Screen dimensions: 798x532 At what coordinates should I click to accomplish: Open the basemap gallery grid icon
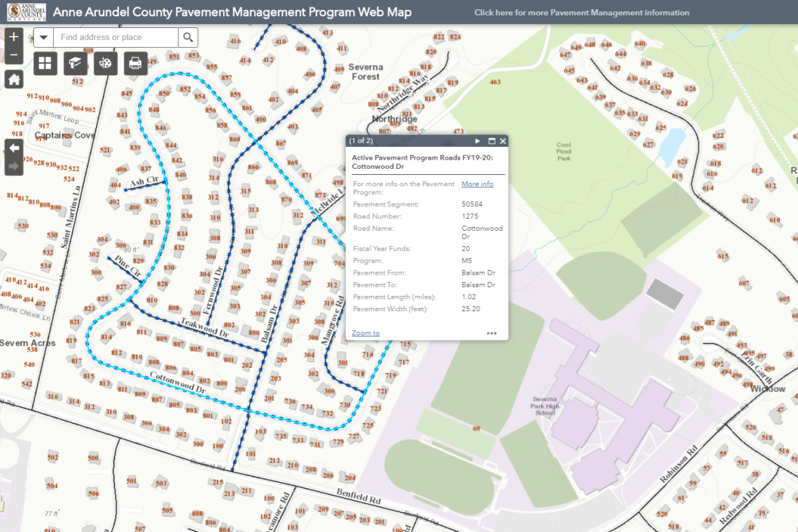(45, 63)
